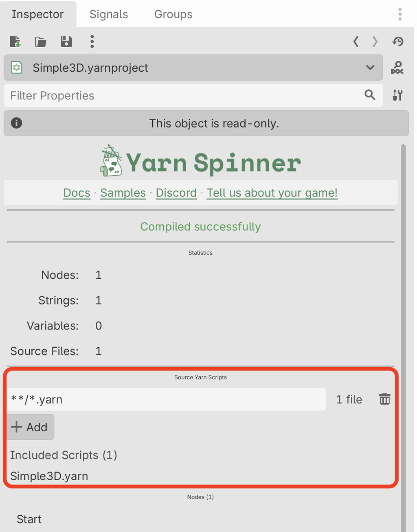Go to the next edited object in history
The width and height of the screenshot is (417, 532).
pos(375,42)
